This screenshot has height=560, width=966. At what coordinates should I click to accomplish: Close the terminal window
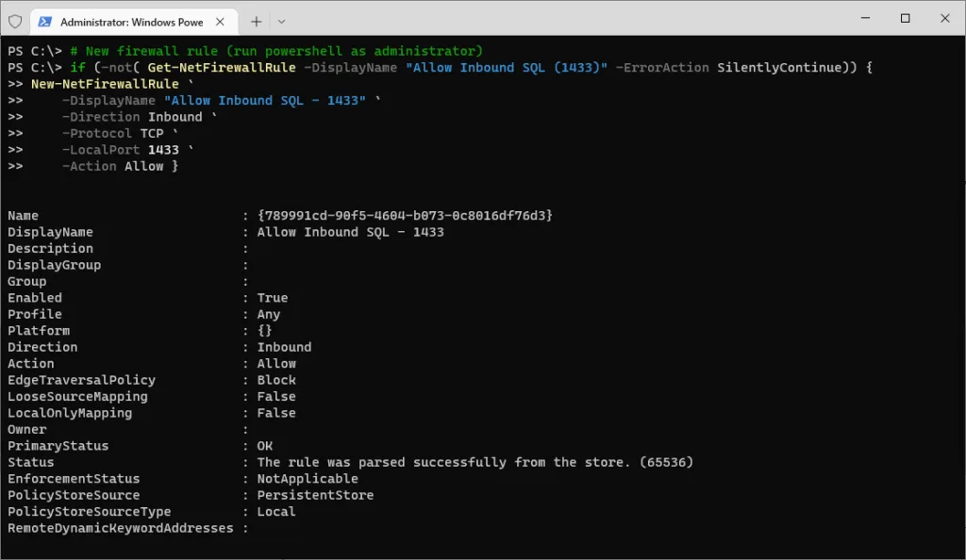tap(945, 19)
